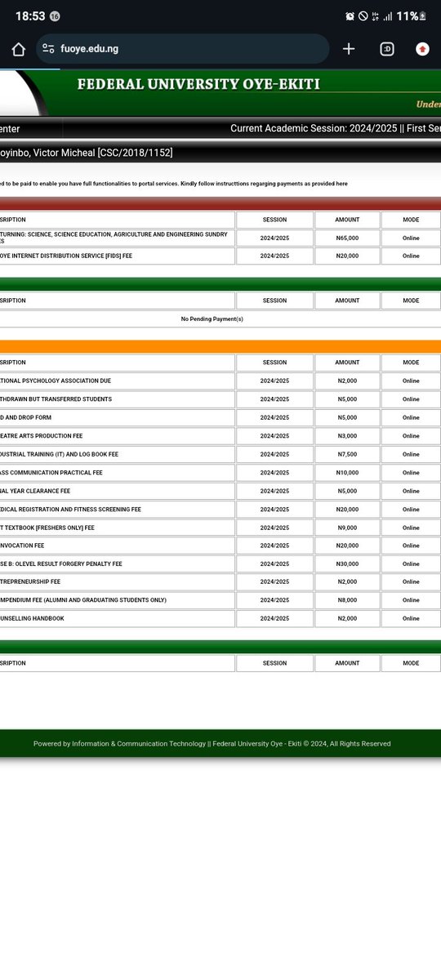This screenshot has height=980, width=441.
Task: Tap the status bar clock showing 18:53
Action: [x=30, y=16]
